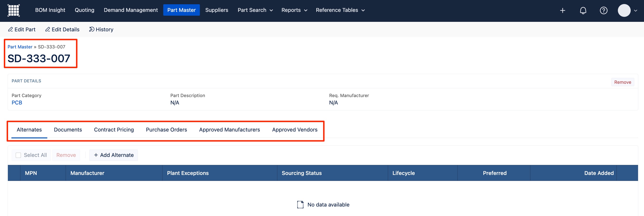Open the Suppliers nav item
The width and height of the screenshot is (644, 216).
click(216, 10)
